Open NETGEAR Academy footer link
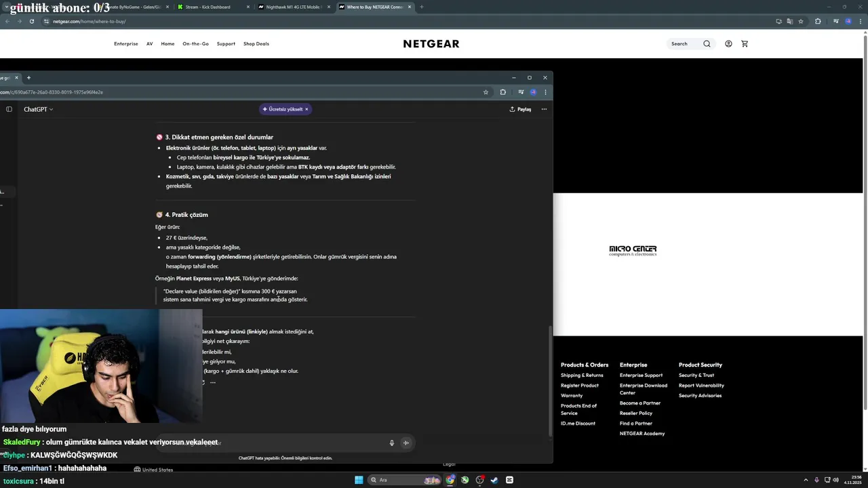Screen dimensions: 868x488 (642, 434)
